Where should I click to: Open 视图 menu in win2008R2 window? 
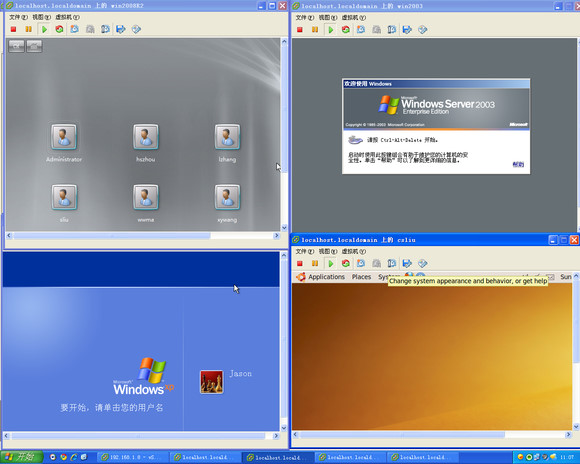point(41,17)
